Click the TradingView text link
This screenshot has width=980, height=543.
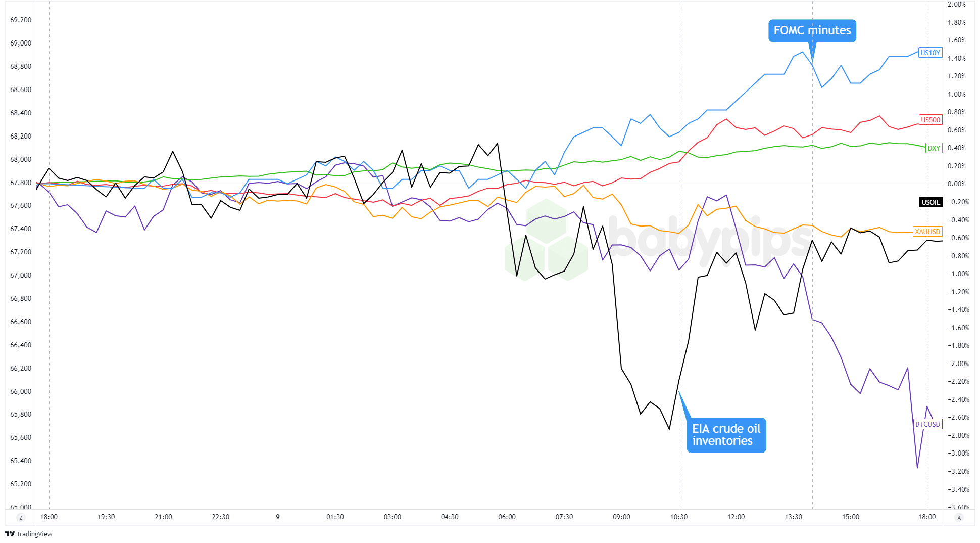click(34, 534)
